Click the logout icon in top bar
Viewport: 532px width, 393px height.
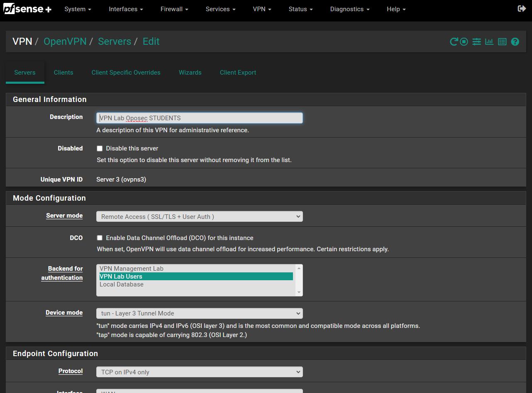pyautogui.click(x=522, y=9)
